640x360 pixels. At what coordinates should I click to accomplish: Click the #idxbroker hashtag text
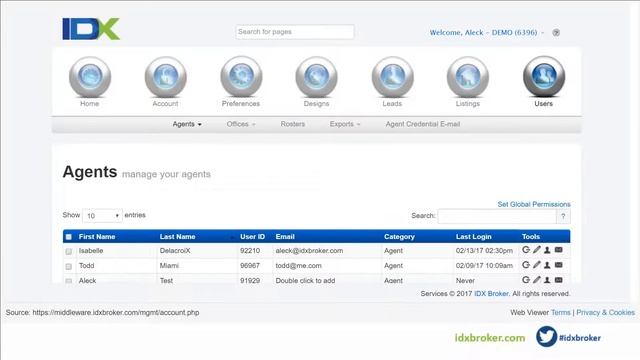pos(580,338)
